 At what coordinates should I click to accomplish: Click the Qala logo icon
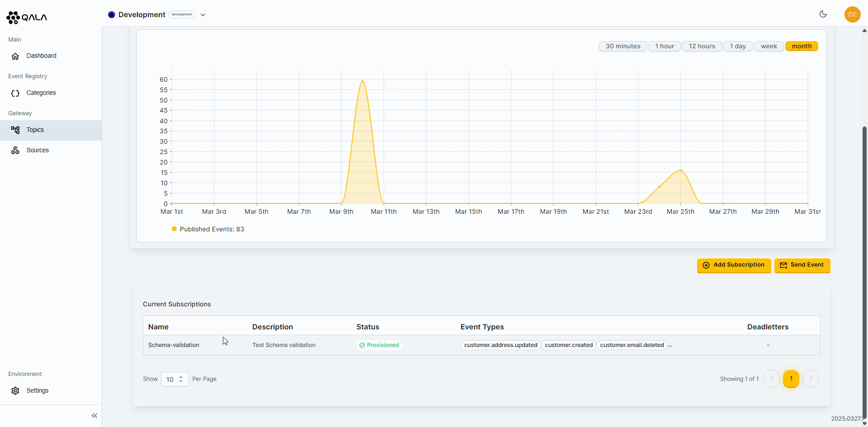pos(13,18)
